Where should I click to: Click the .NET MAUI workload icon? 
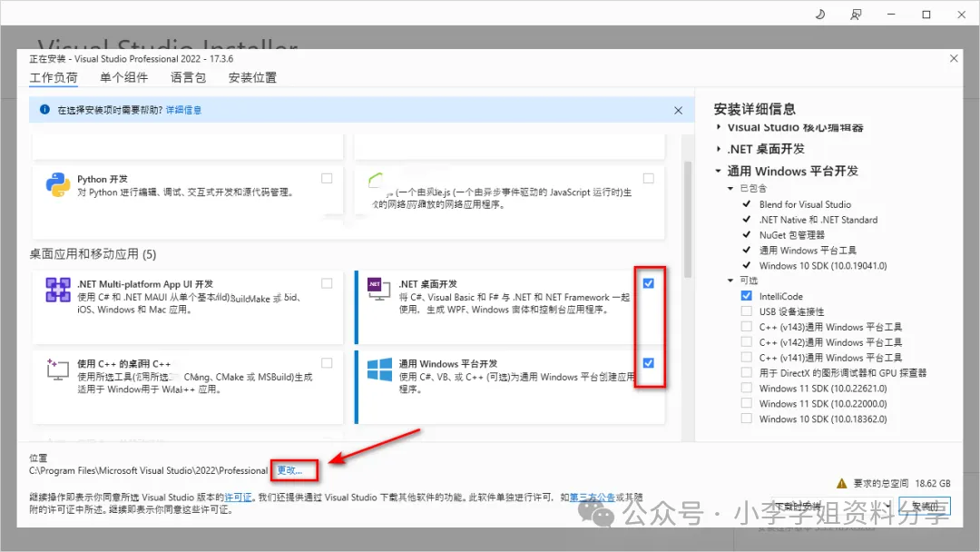point(57,290)
